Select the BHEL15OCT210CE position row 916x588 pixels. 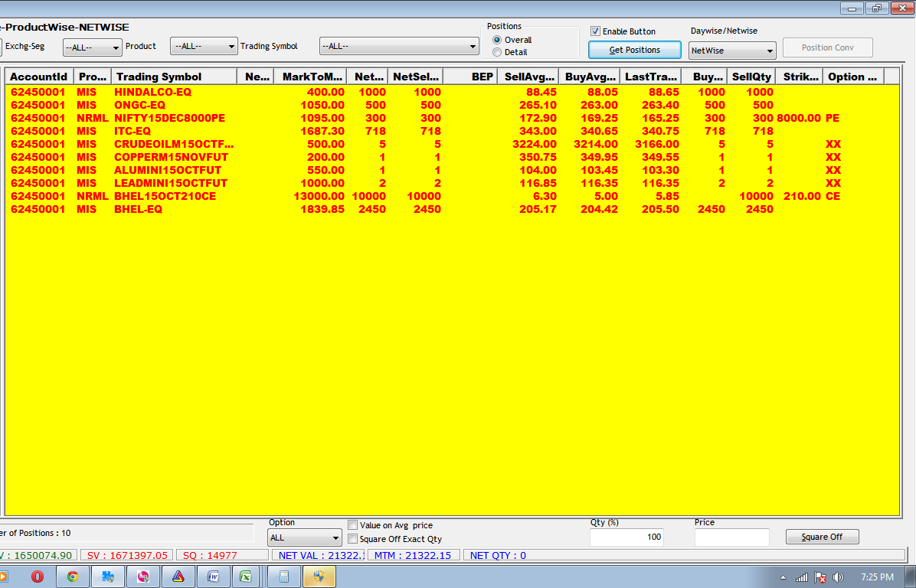452,196
